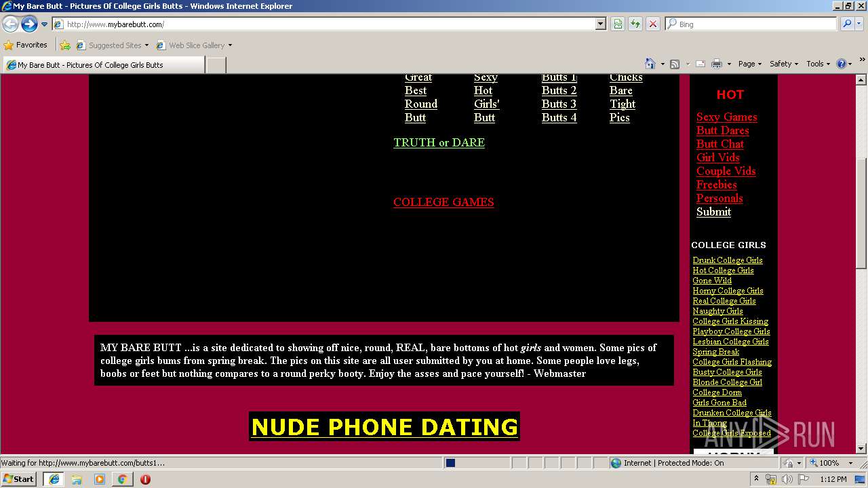Screen dimensions: 868x488
Task: Click the volume speaker tray icon
Action: 787,479
